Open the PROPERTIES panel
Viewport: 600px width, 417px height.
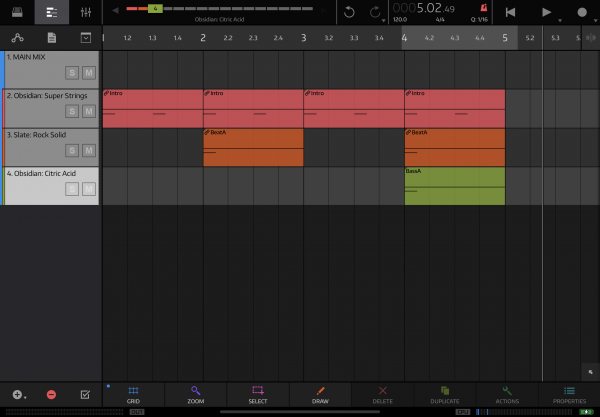click(x=569, y=395)
